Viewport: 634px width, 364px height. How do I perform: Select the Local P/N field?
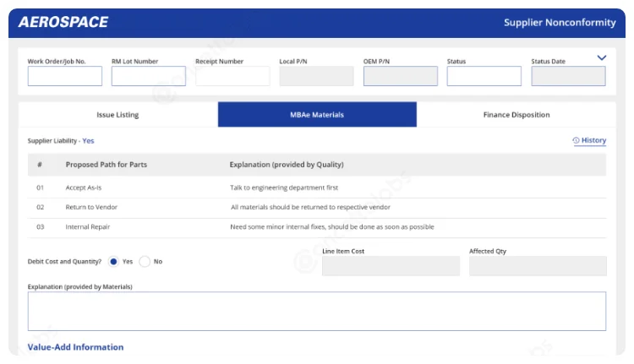coord(316,76)
